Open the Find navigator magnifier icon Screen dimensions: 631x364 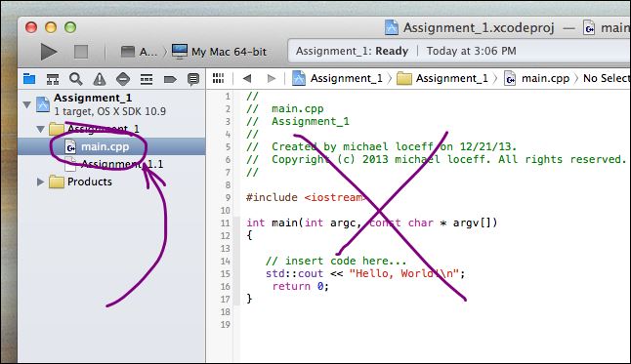[75, 79]
